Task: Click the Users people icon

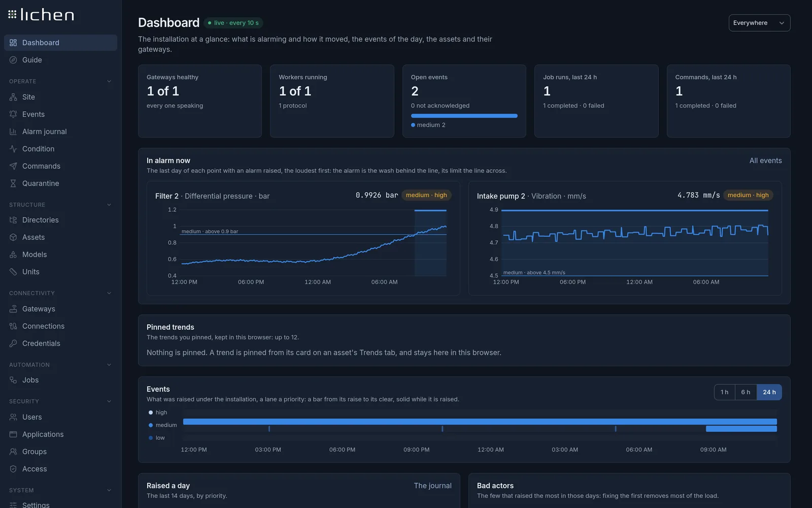Action: pos(13,417)
